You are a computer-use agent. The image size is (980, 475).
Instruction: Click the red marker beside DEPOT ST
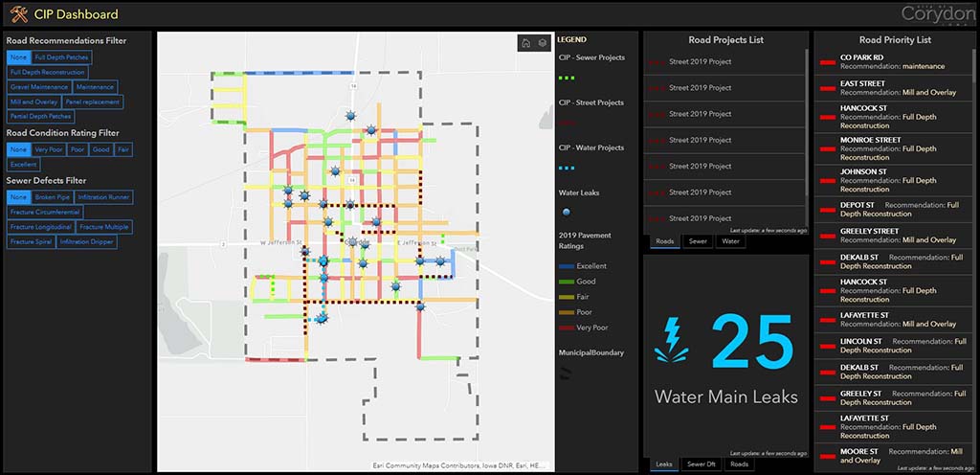pyautogui.click(x=828, y=210)
